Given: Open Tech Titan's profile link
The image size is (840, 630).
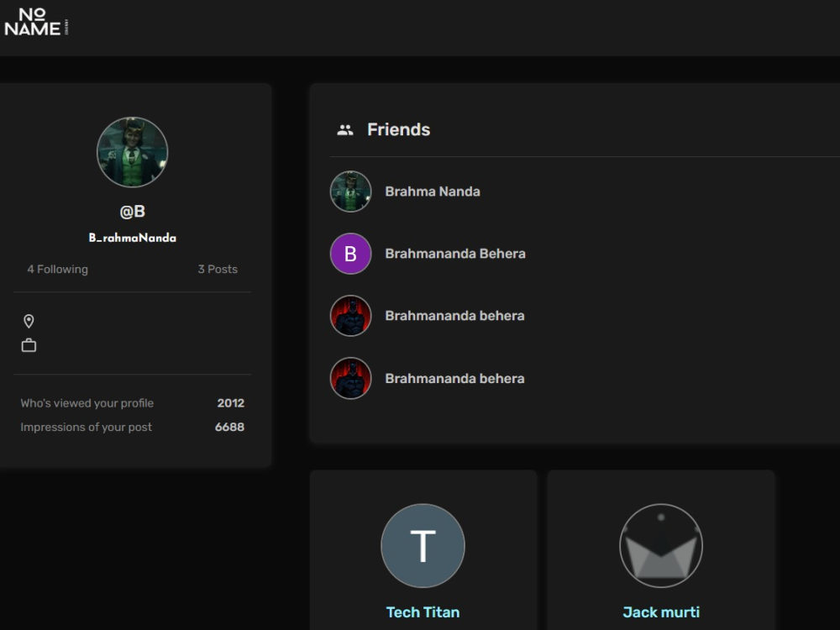Looking at the screenshot, I should coord(423,612).
